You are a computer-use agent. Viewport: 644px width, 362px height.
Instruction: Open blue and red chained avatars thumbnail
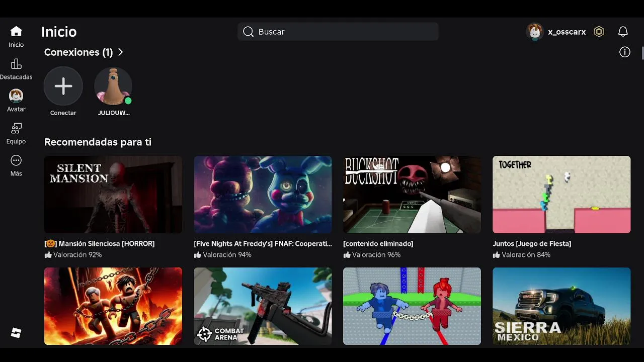tap(412, 306)
